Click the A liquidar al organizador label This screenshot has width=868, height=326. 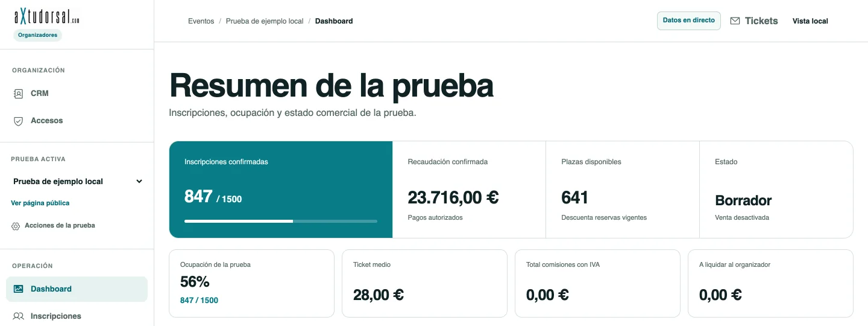coord(735,264)
